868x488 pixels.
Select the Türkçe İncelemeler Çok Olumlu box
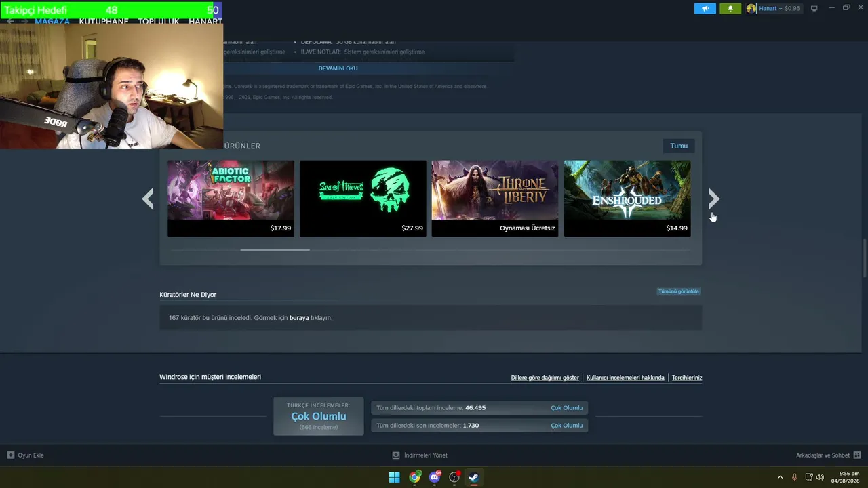click(x=319, y=416)
